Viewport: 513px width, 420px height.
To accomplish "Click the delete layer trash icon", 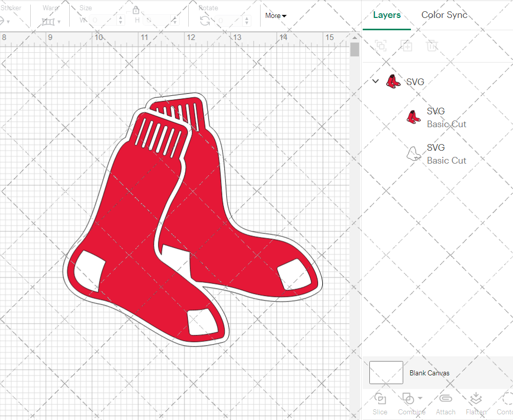I will 432,46.
